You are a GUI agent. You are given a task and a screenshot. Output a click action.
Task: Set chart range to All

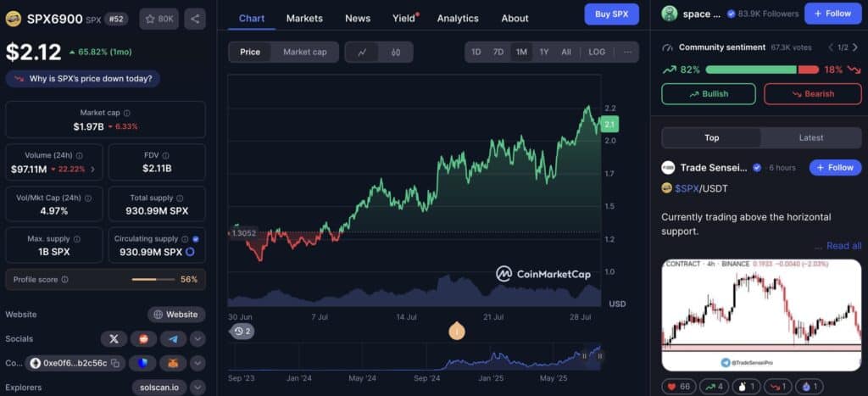565,52
